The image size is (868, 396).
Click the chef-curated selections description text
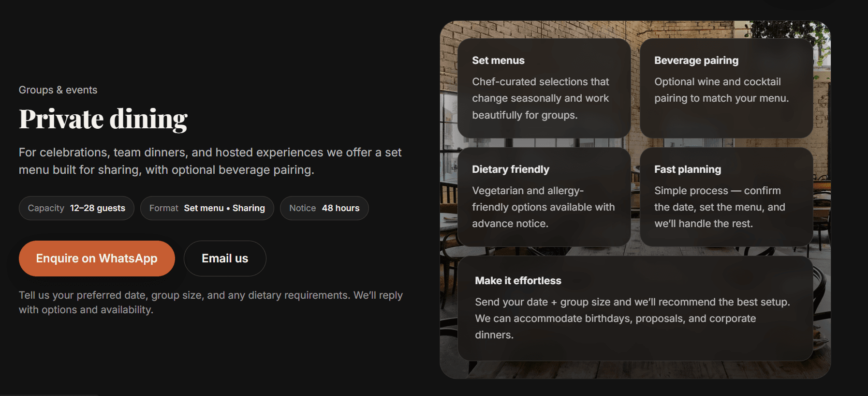coord(540,98)
